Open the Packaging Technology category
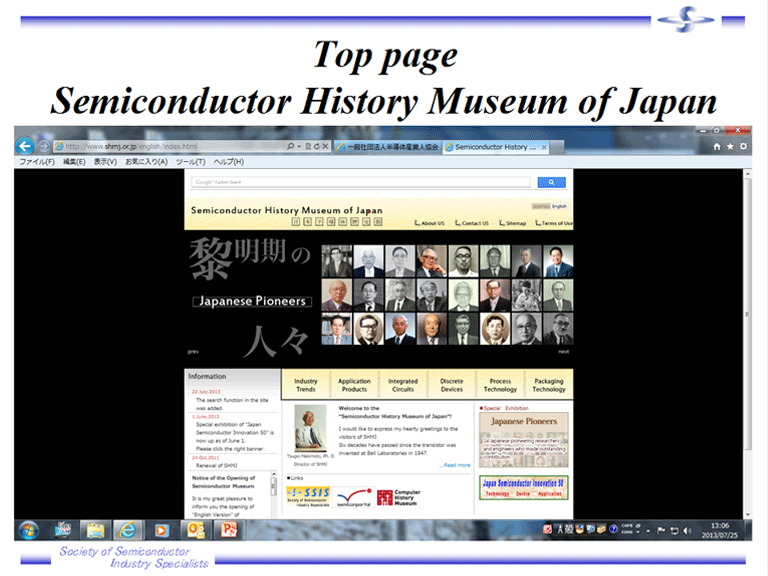 [x=549, y=385]
